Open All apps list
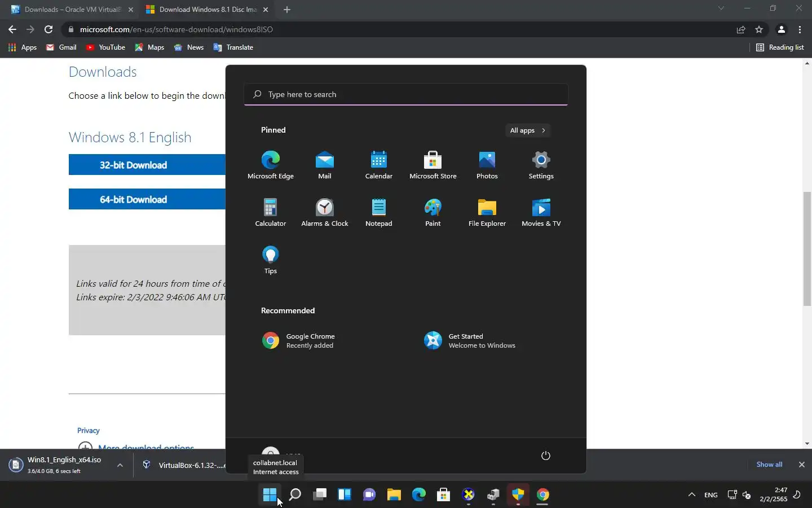This screenshot has height=508, width=812. click(x=528, y=130)
